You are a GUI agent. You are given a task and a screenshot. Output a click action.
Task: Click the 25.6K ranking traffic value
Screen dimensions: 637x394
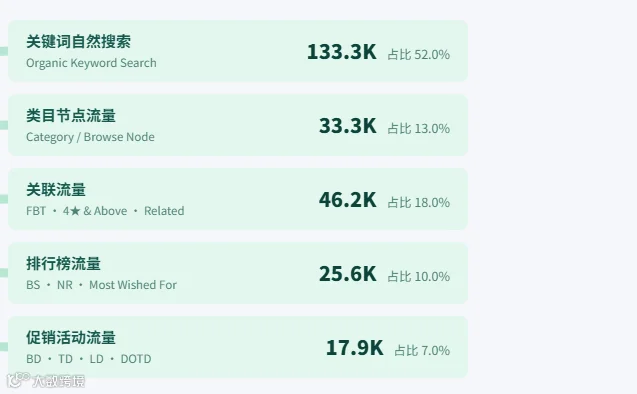tap(348, 274)
